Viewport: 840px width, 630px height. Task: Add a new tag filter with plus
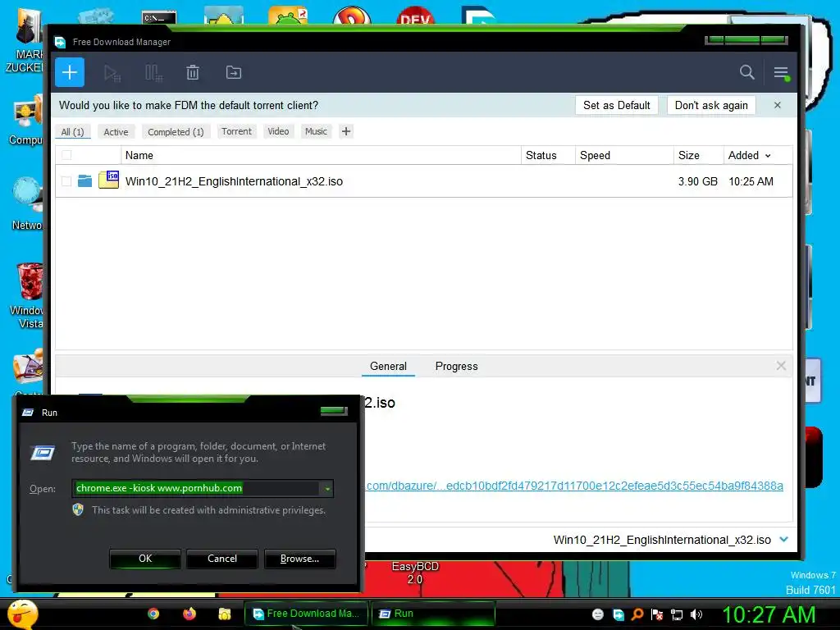pyautogui.click(x=346, y=131)
